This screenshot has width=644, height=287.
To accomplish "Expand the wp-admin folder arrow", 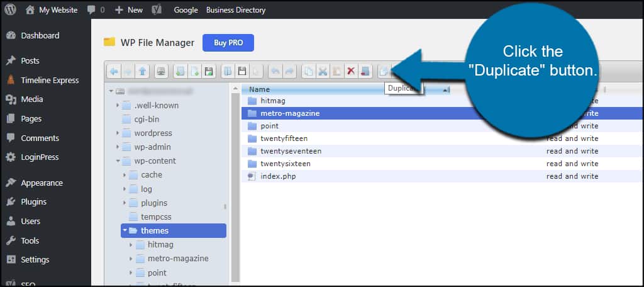I will point(118,147).
